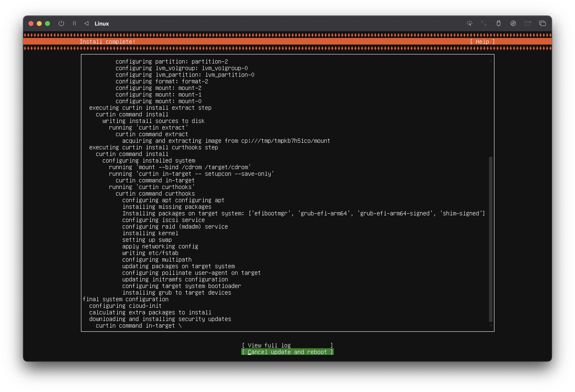The image size is (575, 392).
Task: Click the power button to shut down the VM
Action: pos(61,24)
